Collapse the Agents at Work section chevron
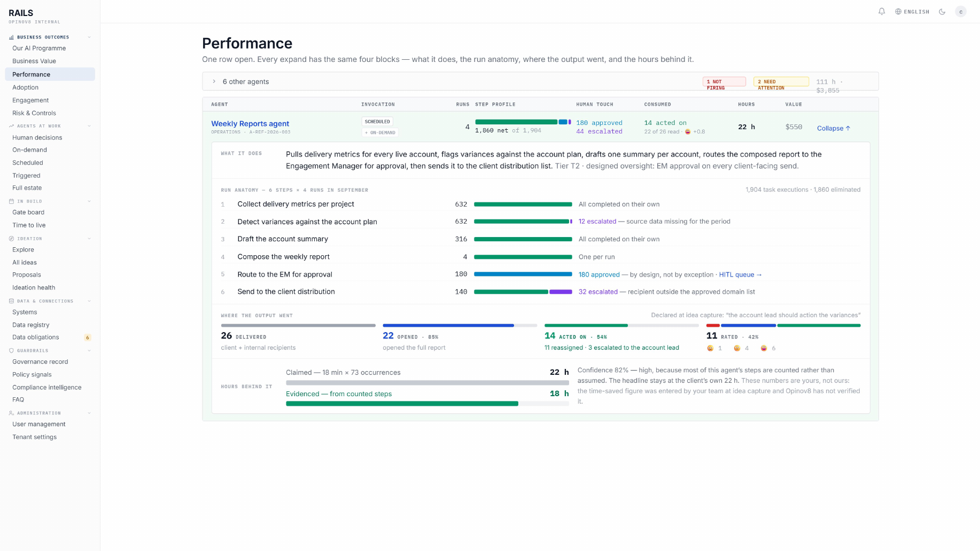Screen dimensions: 980x551 pyautogui.click(x=89, y=126)
